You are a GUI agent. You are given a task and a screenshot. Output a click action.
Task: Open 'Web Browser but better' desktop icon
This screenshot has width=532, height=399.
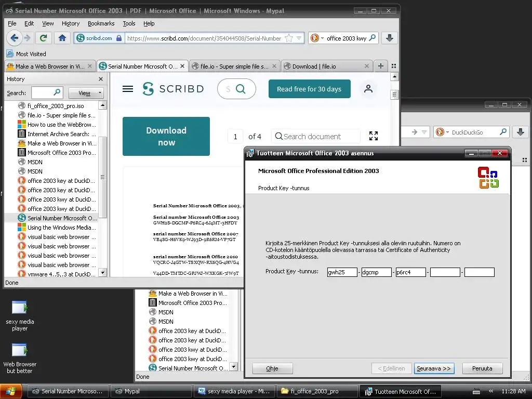pyautogui.click(x=20, y=358)
